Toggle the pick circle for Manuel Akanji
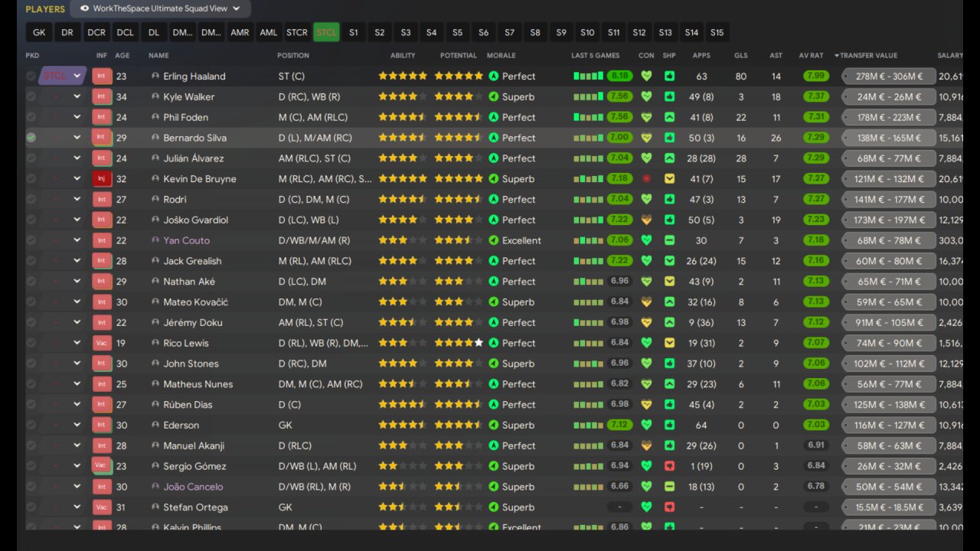 [x=31, y=445]
